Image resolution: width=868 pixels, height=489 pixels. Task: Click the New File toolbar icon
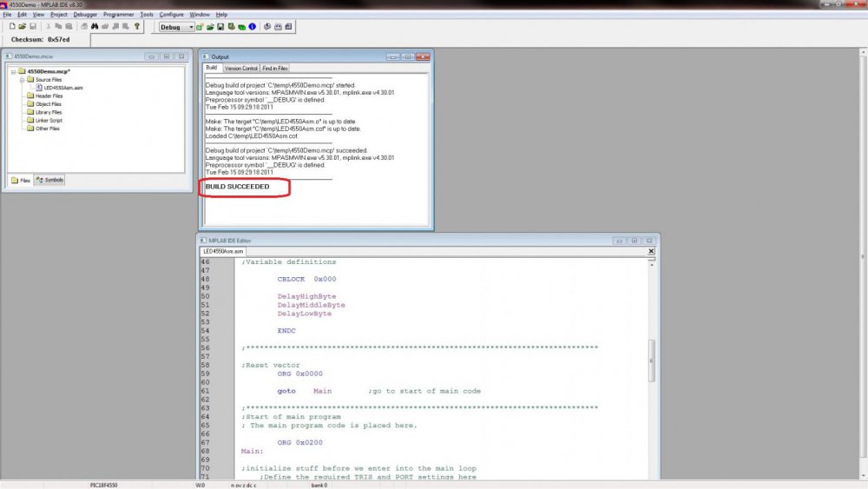[x=12, y=27]
